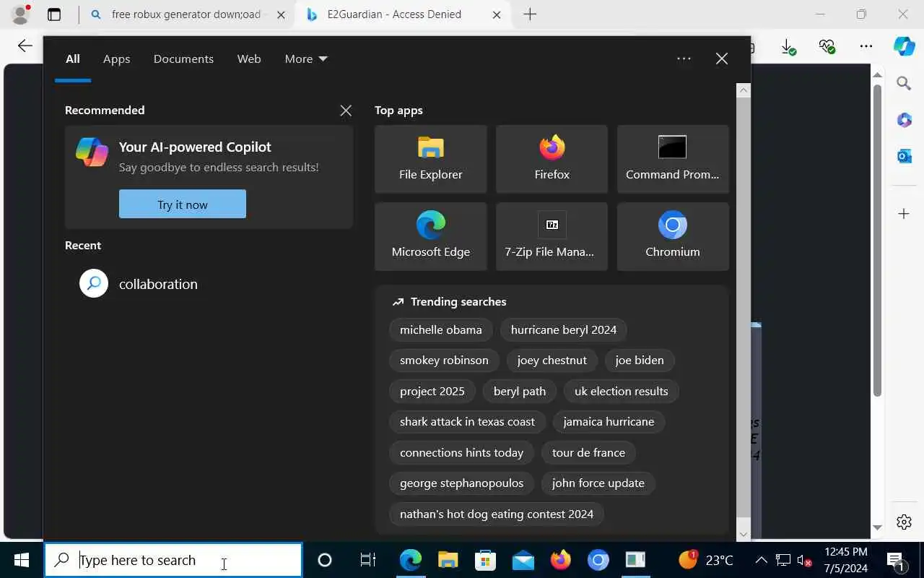Expand the More filter dropdown
Image resolution: width=924 pixels, height=578 pixels.
[306, 59]
